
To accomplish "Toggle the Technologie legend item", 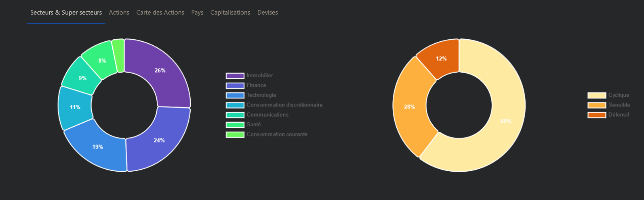I will (261, 95).
